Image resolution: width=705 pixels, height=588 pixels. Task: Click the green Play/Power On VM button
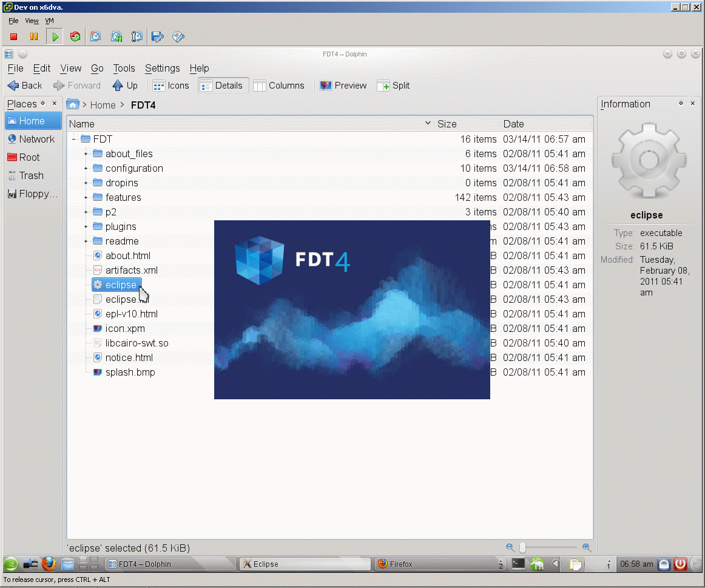click(55, 37)
